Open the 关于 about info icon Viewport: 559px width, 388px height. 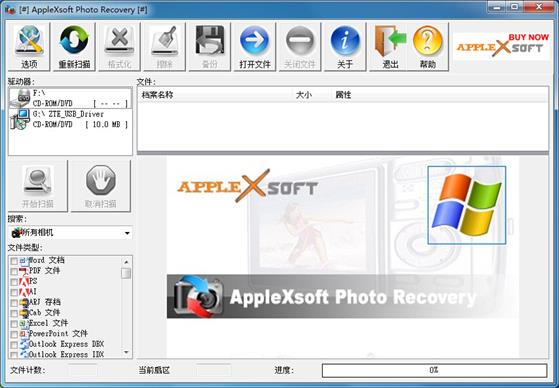345,47
